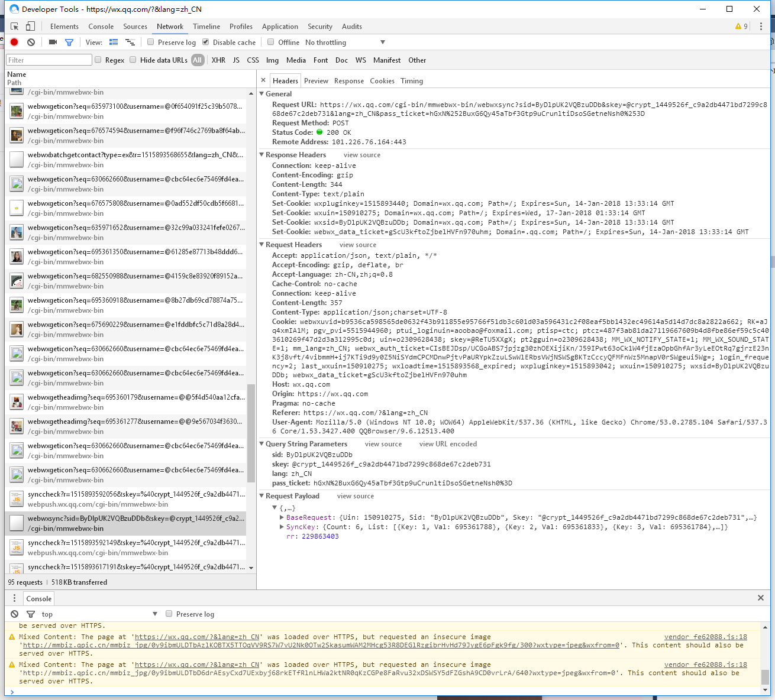This screenshot has height=700, width=775.
Task: Collapse the Request Payload section
Action: [x=262, y=495]
